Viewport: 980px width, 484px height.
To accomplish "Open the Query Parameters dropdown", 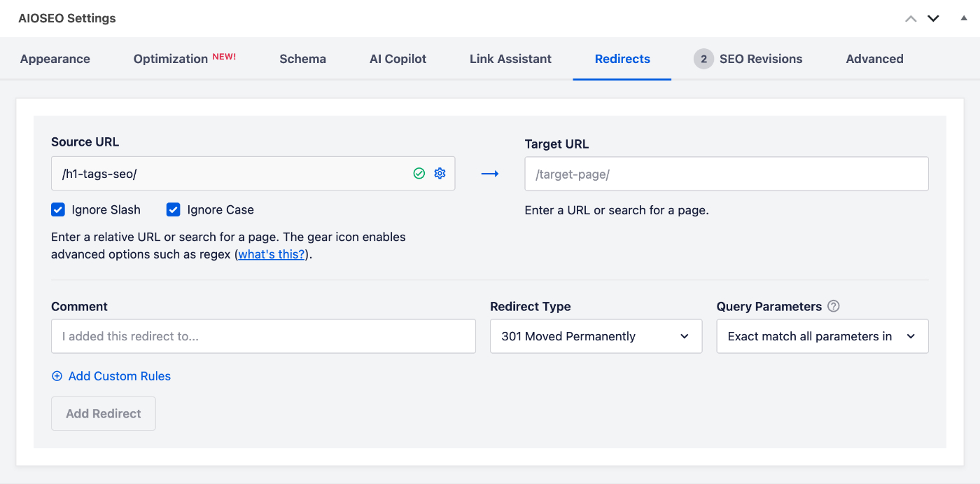I will [x=822, y=336].
